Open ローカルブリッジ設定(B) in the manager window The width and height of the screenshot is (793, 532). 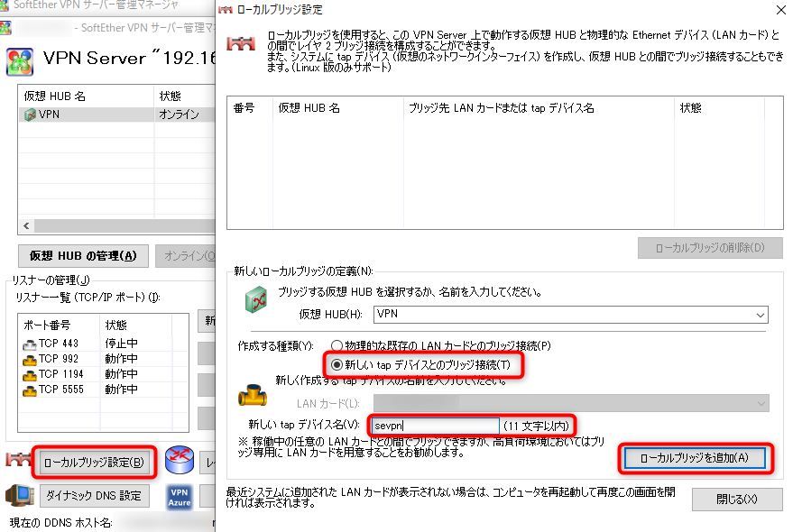click(94, 463)
